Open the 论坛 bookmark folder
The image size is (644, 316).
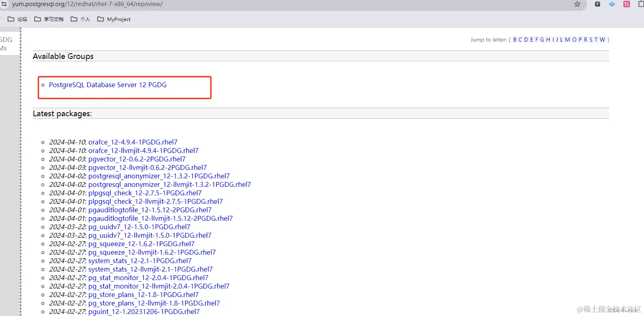17,19
